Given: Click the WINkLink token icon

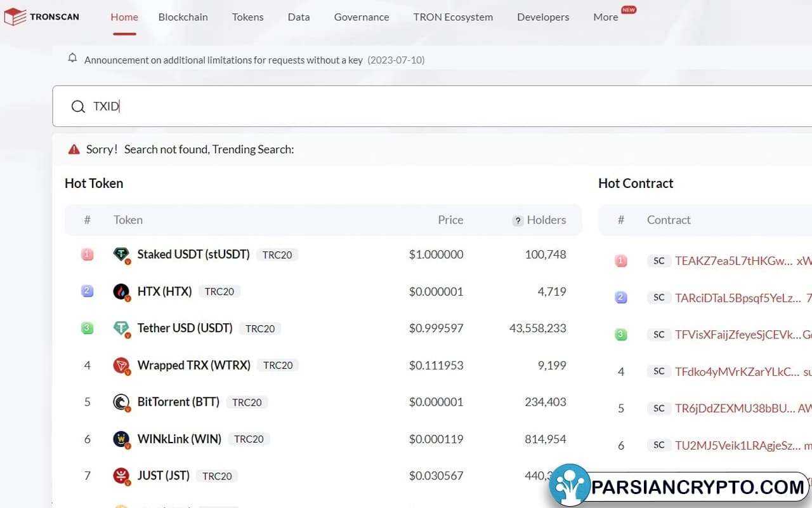Looking at the screenshot, I should [x=121, y=439].
